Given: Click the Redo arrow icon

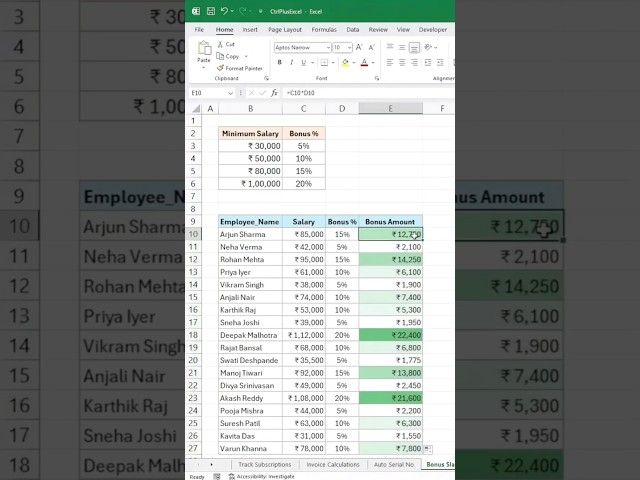Looking at the screenshot, I should (242, 11).
